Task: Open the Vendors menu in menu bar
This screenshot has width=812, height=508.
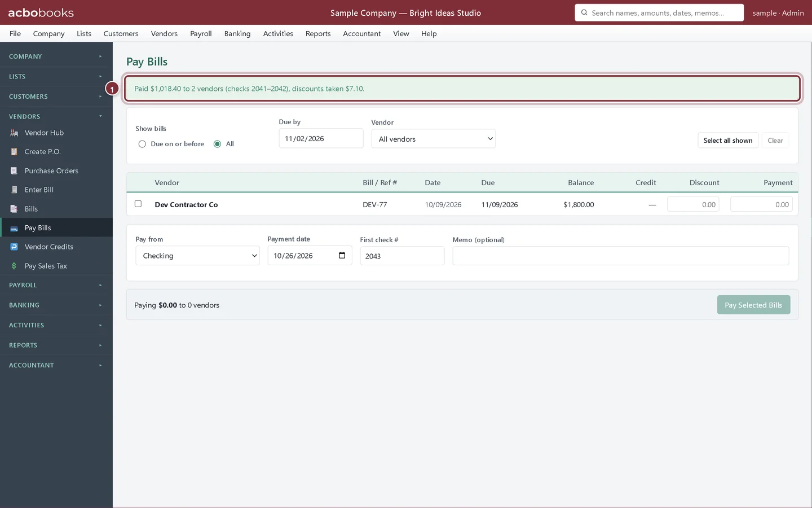Action: point(164,34)
